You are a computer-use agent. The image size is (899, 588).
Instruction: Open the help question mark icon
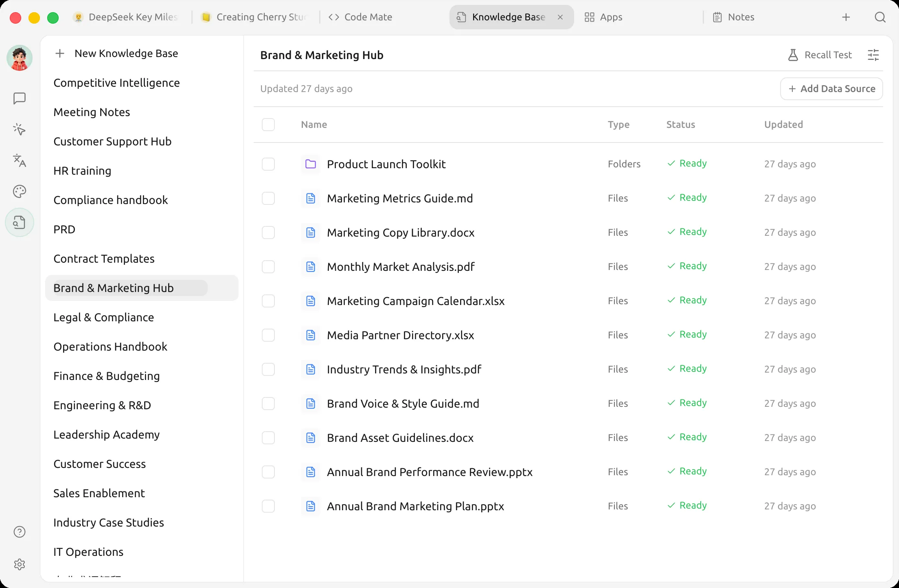(20, 532)
